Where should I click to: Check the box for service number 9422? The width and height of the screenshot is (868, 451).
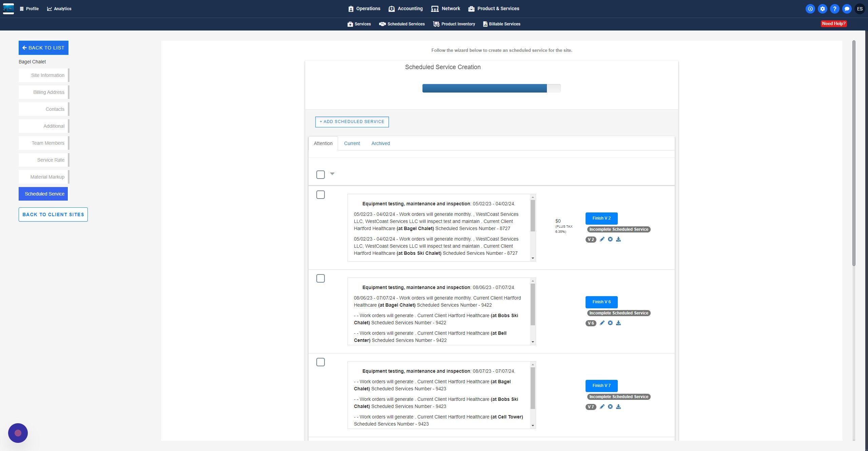(320, 279)
